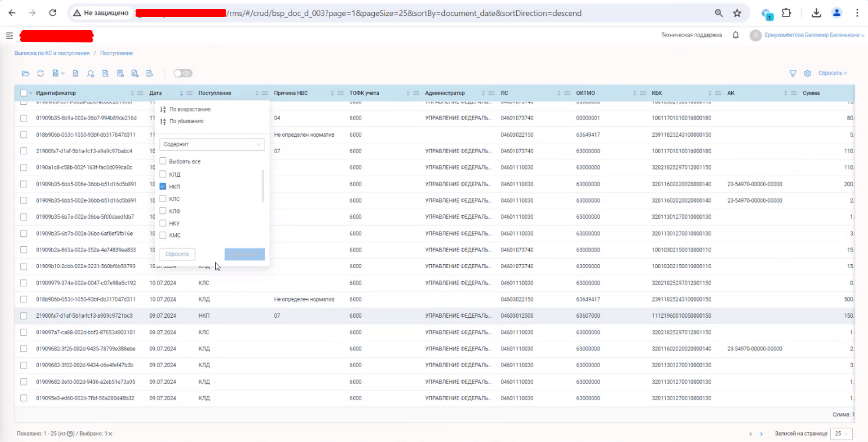Click the open folder toolbar icon
Screen dimensions: 868x442
25,74
